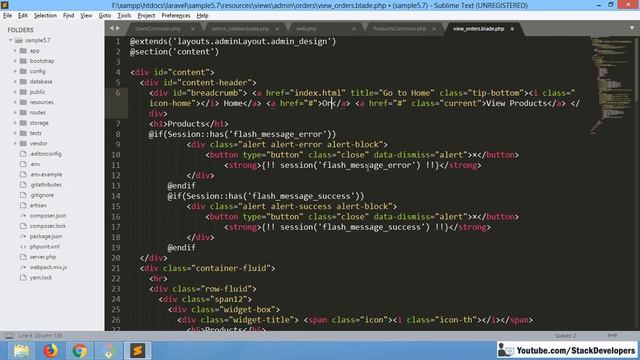Open File Explorer from taskbar
Screen dimensions: 640x360
pos(21,351)
